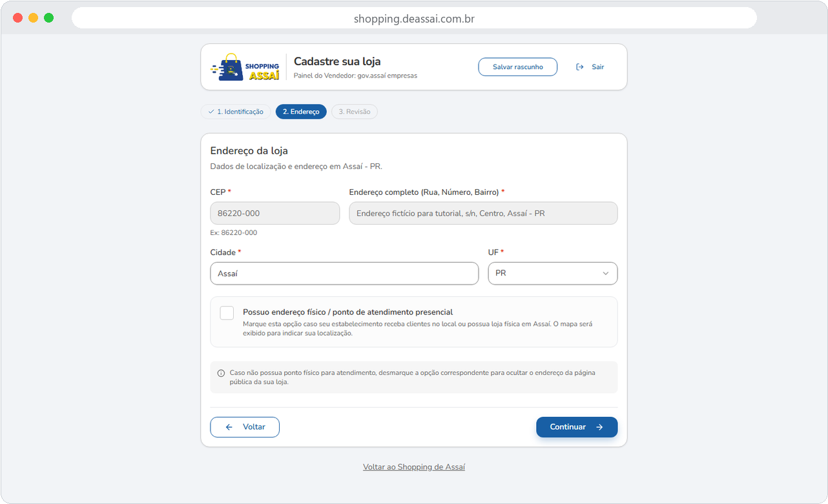Click the 'Caso não possua ponto físico' notice text
Image resolution: width=828 pixels, height=504 pixels.
(x=413, y=378)
